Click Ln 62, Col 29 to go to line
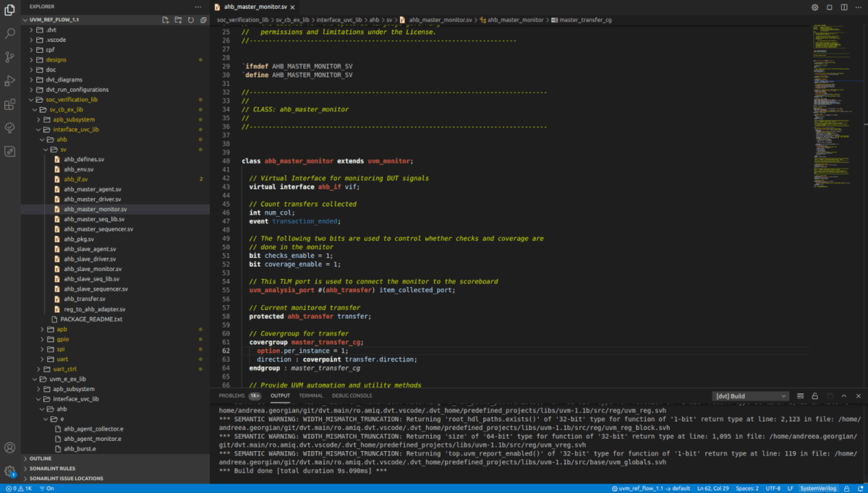 point(712,488)
